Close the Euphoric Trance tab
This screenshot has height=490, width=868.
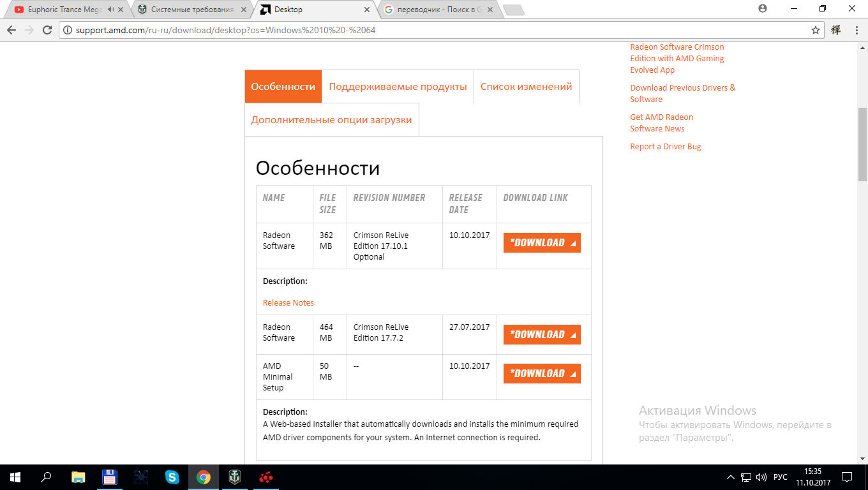click(121, 10)
